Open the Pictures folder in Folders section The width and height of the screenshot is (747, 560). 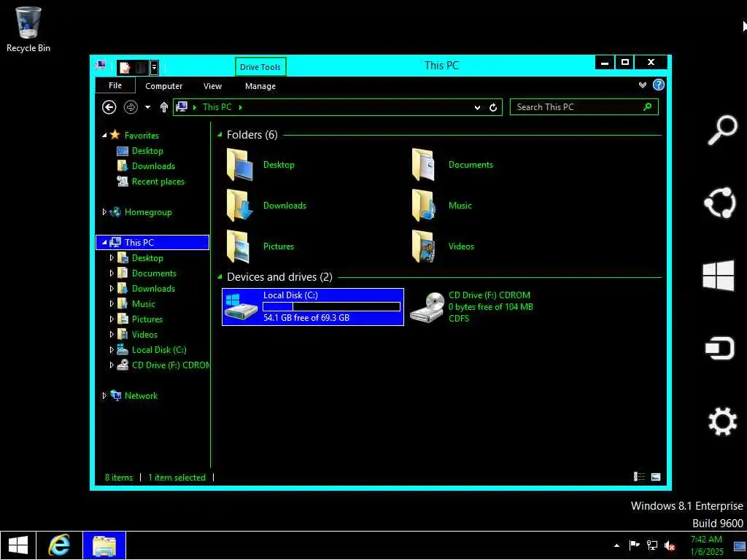tap(260, 246)
